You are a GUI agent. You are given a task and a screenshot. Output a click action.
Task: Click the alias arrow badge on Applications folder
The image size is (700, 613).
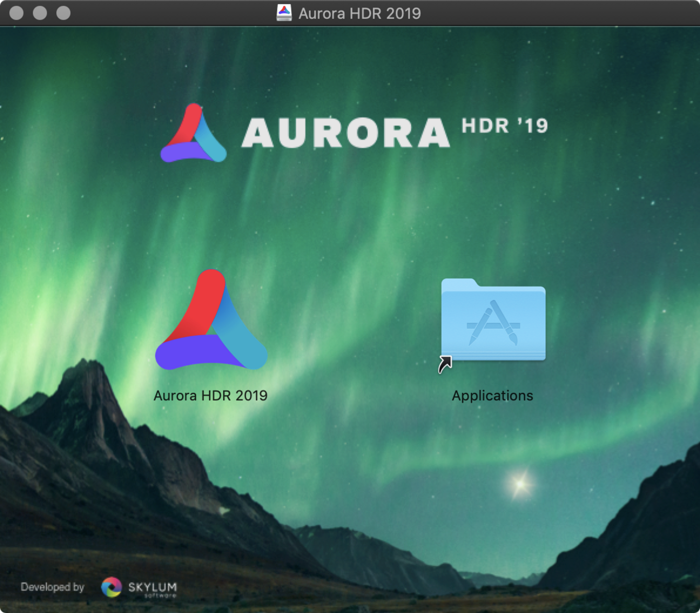[x=445, y=364]
